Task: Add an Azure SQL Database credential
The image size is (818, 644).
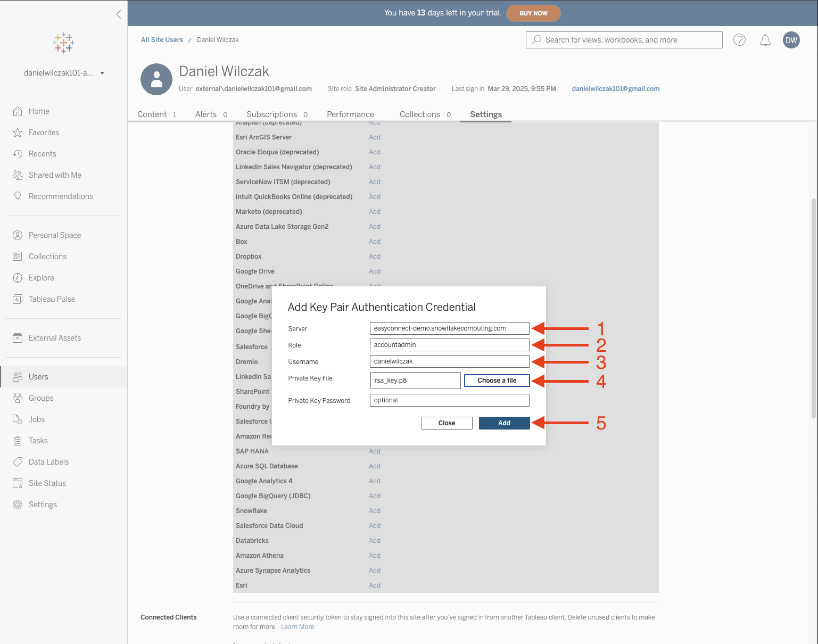Action: [x=375, y=466]
